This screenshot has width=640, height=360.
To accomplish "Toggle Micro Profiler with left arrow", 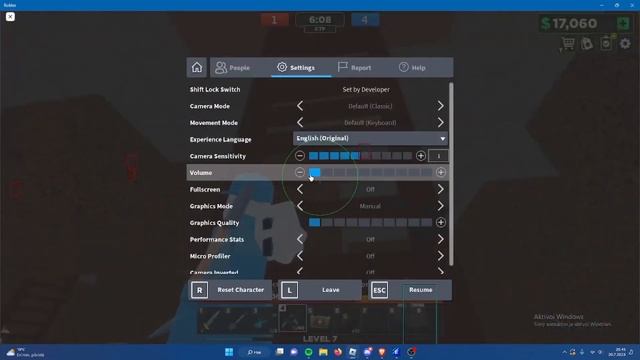I will [300, 256].
